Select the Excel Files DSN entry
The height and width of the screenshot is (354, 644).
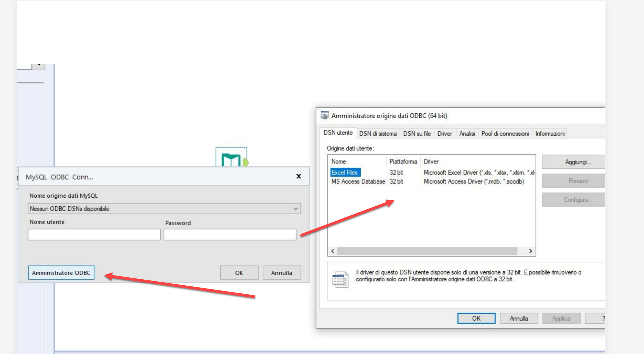(345, 172)
